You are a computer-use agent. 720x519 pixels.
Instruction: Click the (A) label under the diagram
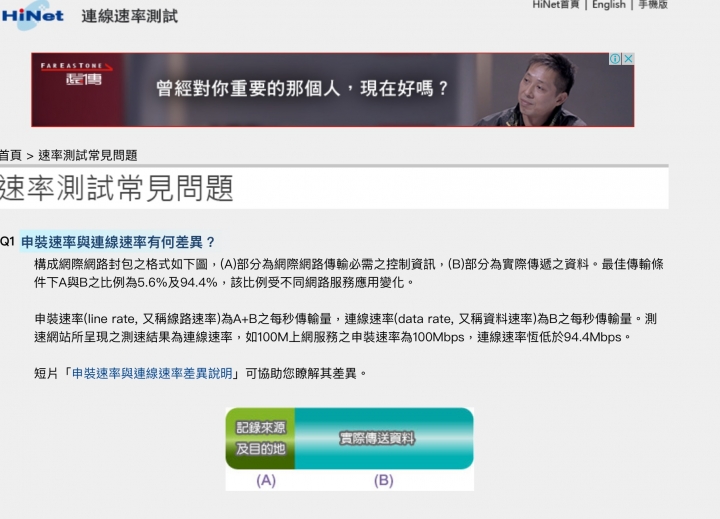pyautogui.click(x=266, y=480)
